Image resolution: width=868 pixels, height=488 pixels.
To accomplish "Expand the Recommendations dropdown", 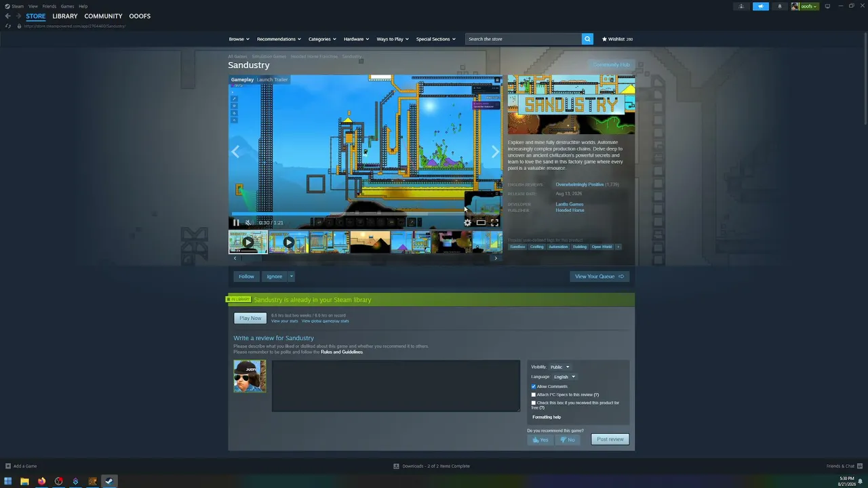I will coord(279,39).
